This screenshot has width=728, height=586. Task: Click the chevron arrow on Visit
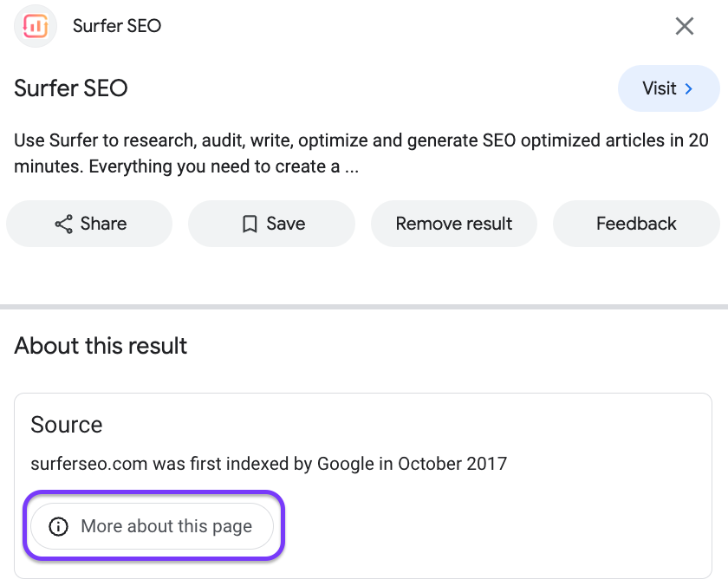689,88
